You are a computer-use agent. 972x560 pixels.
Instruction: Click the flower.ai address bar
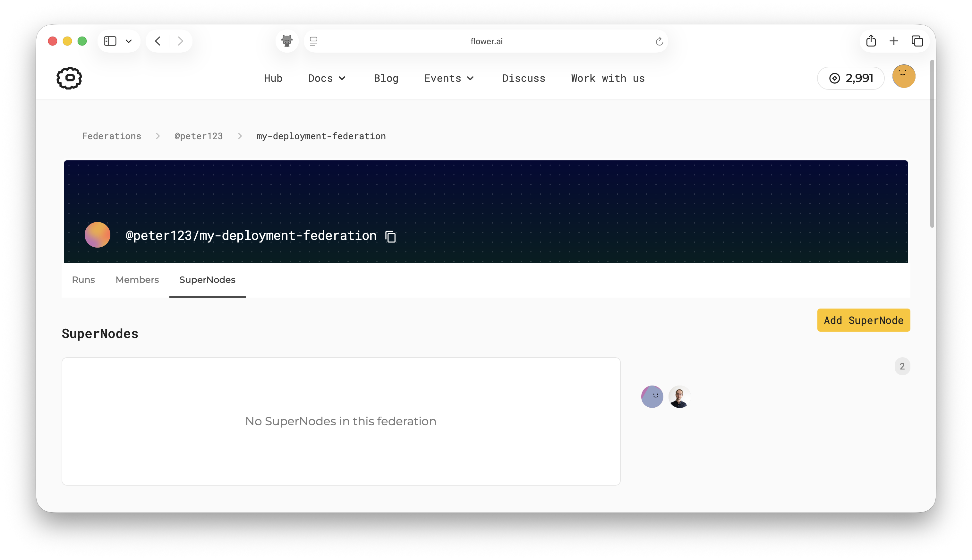[486, 41]
